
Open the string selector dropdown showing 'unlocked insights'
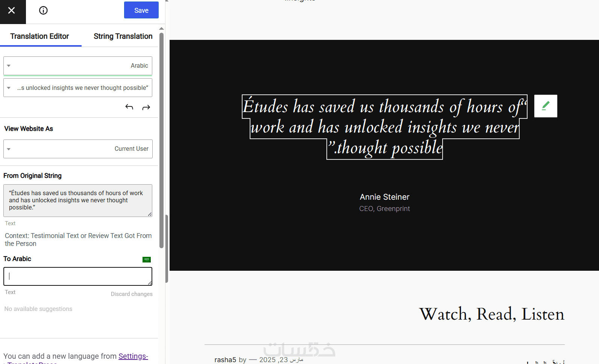(78, 88)
